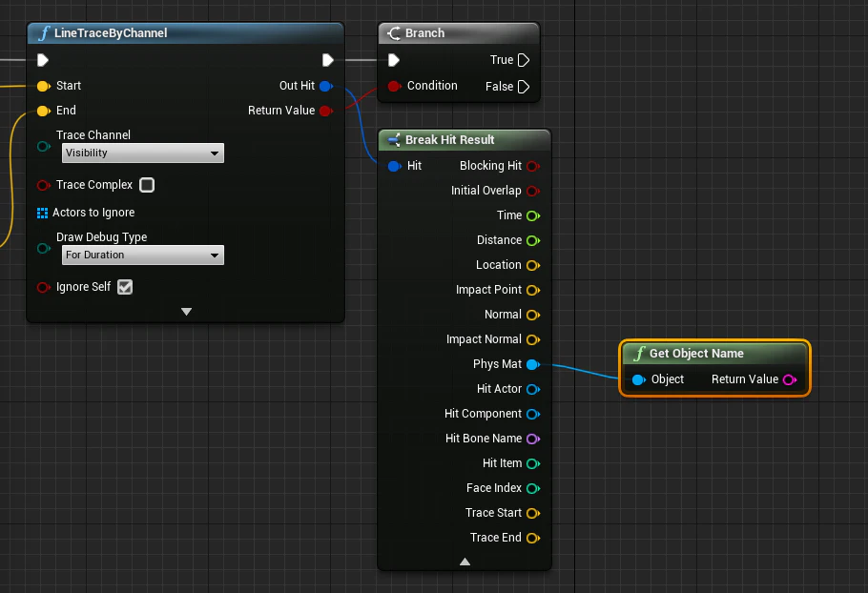Enable the Trace Complex checkbox

[147, 185]
